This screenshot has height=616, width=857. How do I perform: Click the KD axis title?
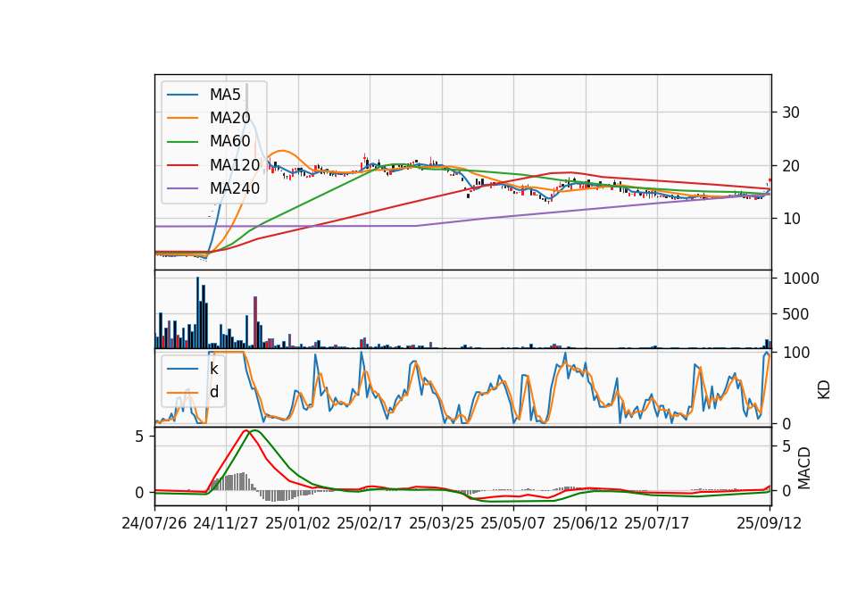click(824, 390)
